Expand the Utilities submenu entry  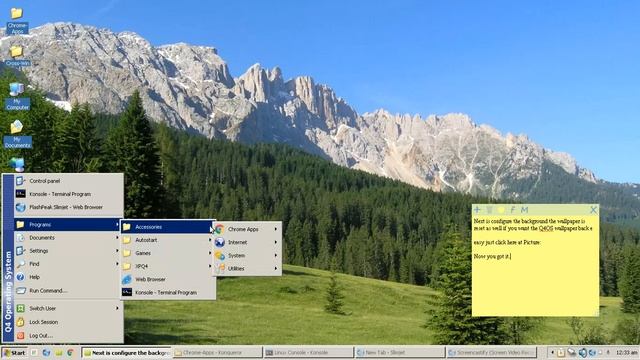pos(247,268)
